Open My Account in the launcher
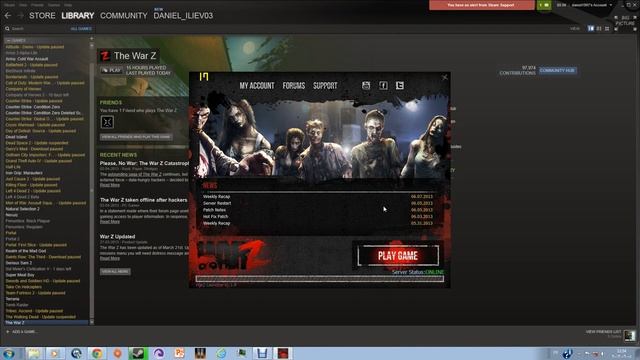This screenshot has height=360, width=640. (x=257, y=86)
